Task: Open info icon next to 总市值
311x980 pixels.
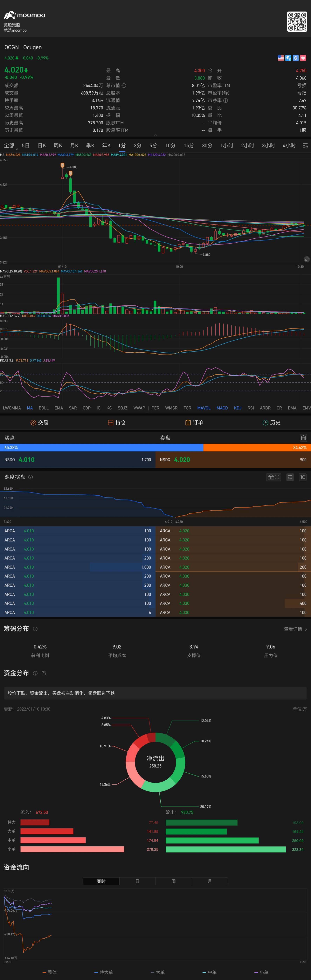Action: point(124,86)
